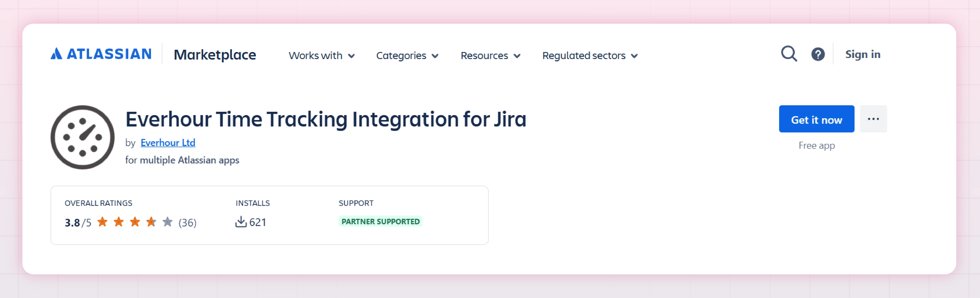Image resolution: width=980 pixels, height=298 pixels.
Task: Expand the Categories menu
Action: (408, 56)
